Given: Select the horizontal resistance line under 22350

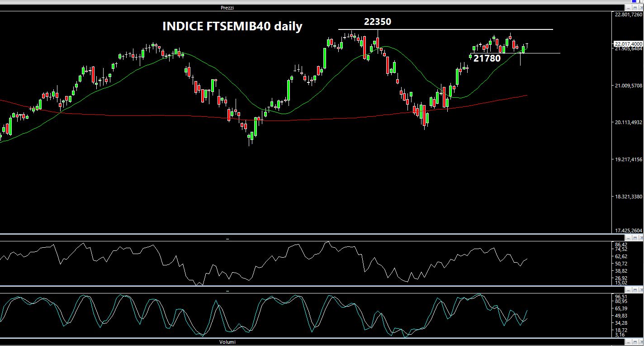Looking at the screenshot, I should (x=445, y=29).
